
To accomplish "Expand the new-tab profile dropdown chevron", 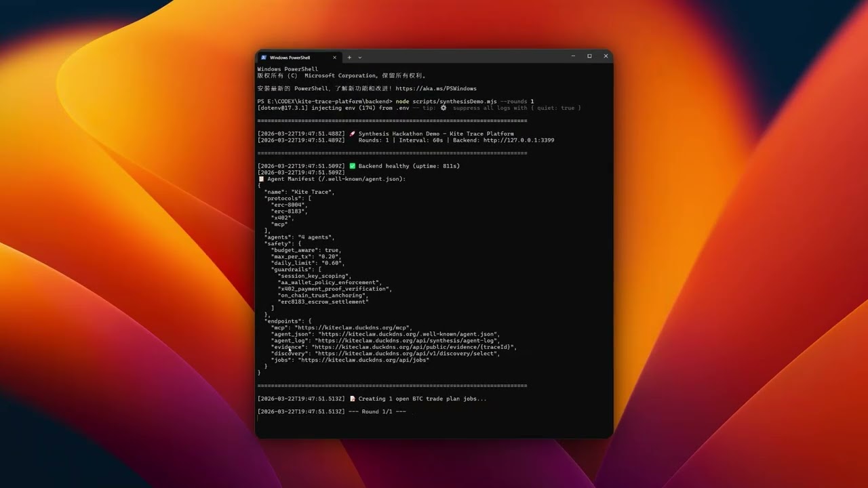I will pos(360,58).
